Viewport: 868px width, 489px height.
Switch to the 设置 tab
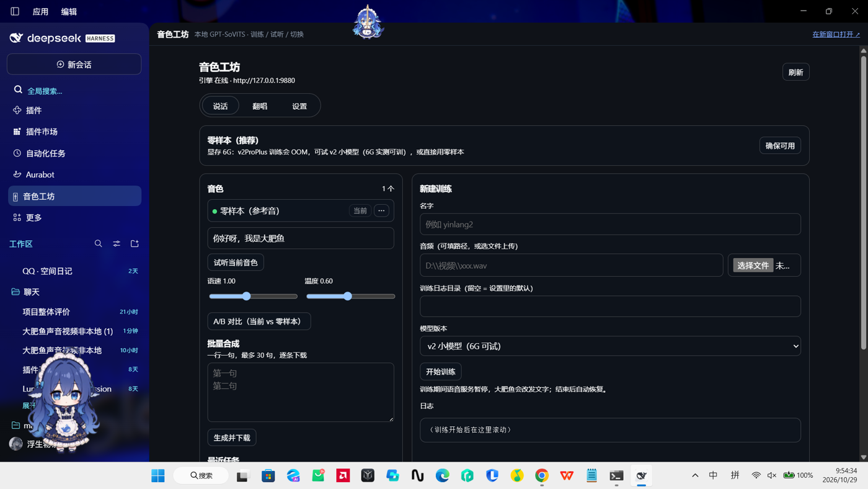[299, 106]
